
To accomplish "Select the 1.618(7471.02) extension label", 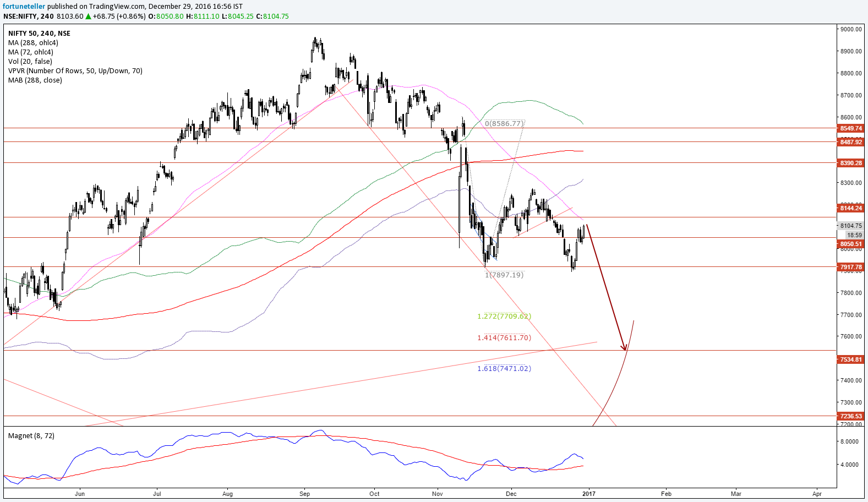I will tap(504, 369).
